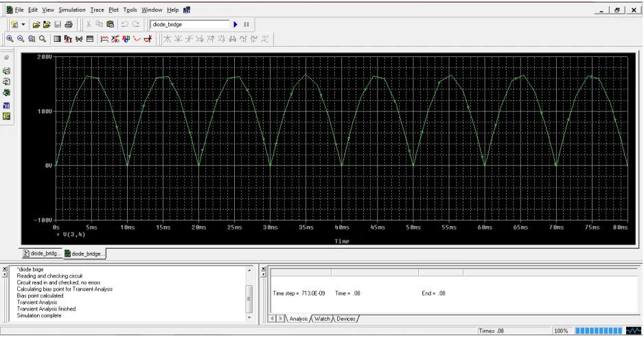Open Evaluate Measurement function icon
Viewport: 644px width, 338px height.
coord(115,38)
